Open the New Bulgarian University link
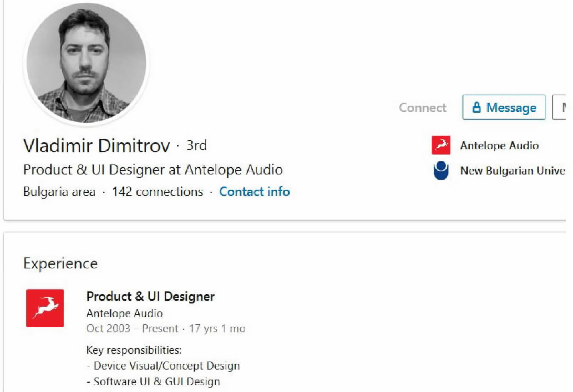Image resolution: width=573 pixels, height=392 pixels. coord(512,171)
